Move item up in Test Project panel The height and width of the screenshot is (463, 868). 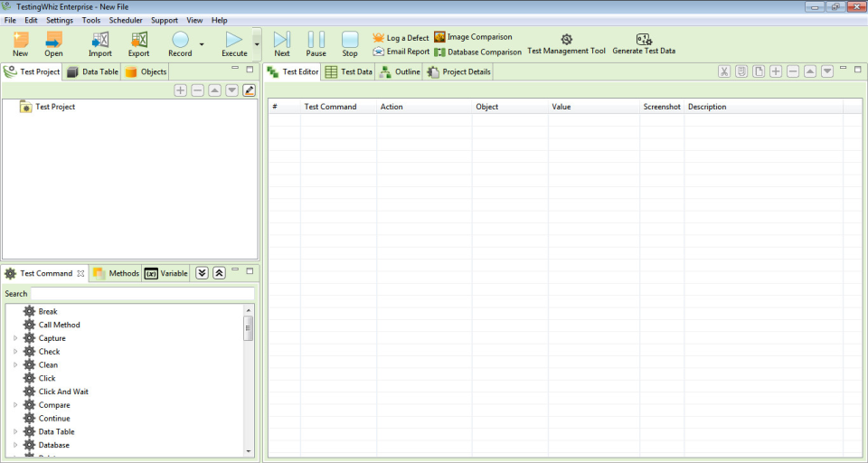click(x=215, y=90)
